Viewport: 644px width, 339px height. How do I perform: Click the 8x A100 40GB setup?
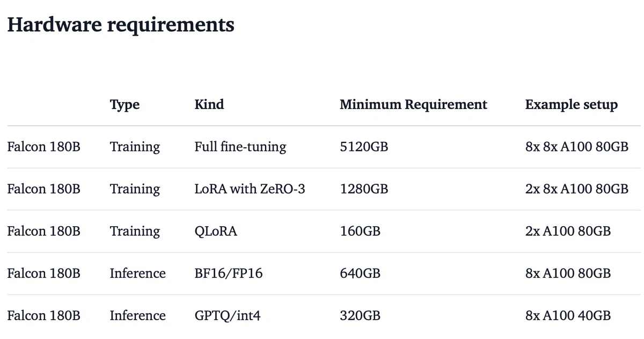coord(568,315)
